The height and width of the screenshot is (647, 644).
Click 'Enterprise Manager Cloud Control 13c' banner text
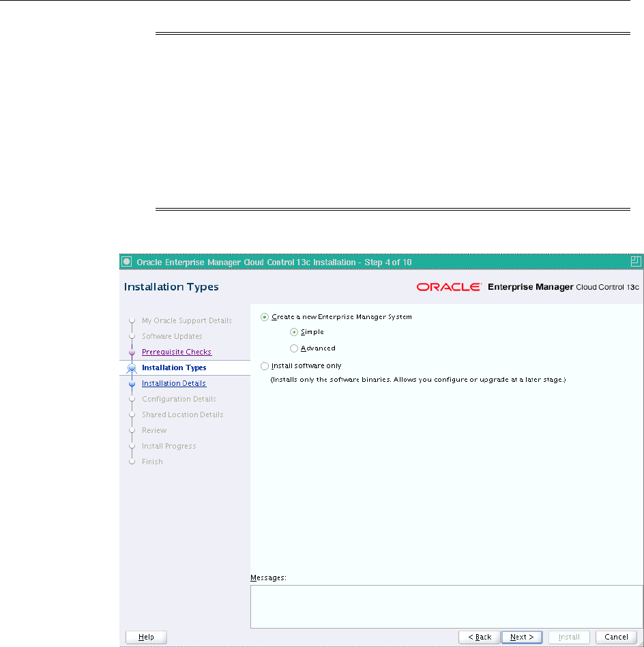coord(563,287)
